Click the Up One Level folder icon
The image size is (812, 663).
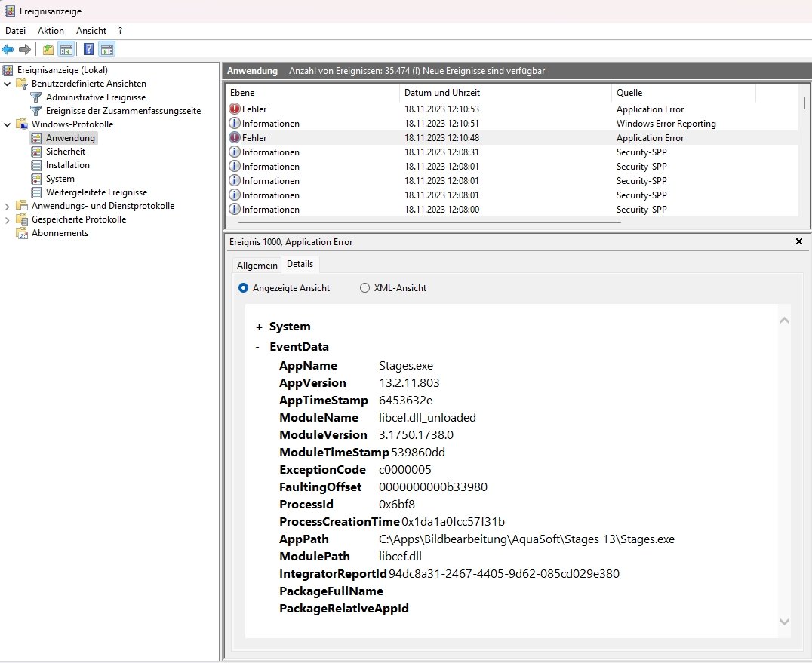click(48, 50)
